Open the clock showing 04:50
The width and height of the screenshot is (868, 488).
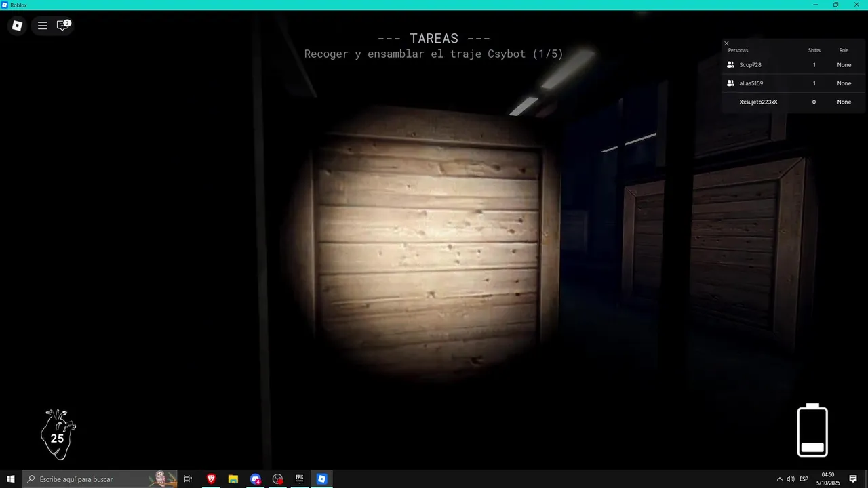[x=828, y=479]
